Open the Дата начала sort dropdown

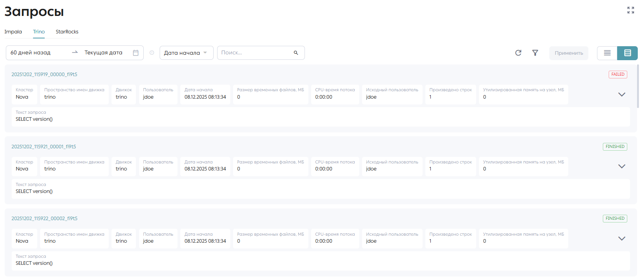[186, 53]
